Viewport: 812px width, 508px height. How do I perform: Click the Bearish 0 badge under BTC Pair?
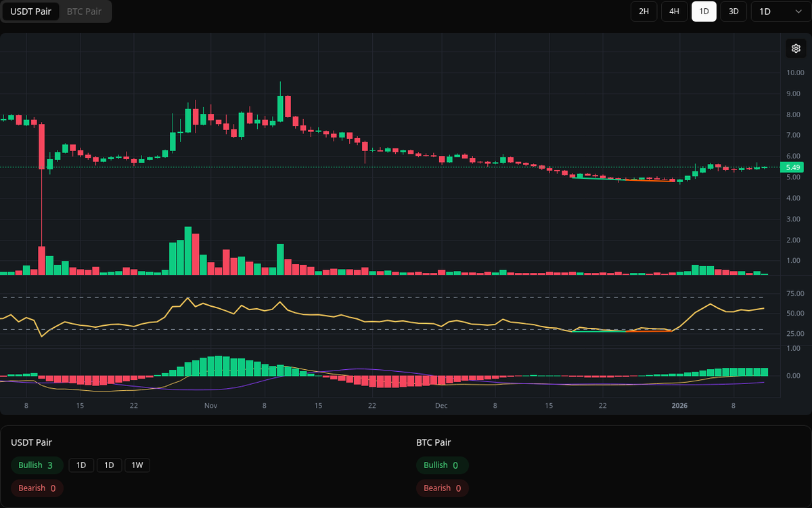442,488
